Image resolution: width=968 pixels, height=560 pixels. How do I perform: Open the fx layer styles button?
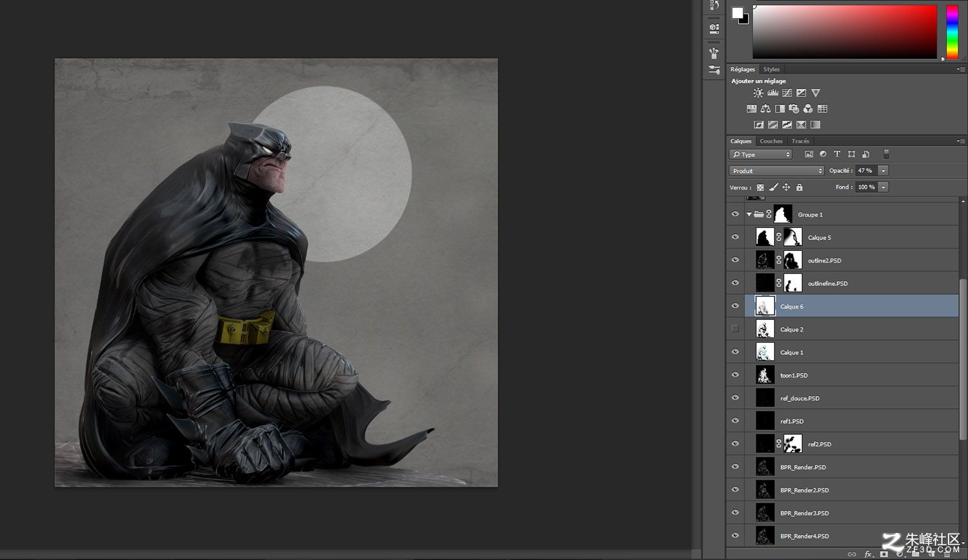(x=869, y=554)
